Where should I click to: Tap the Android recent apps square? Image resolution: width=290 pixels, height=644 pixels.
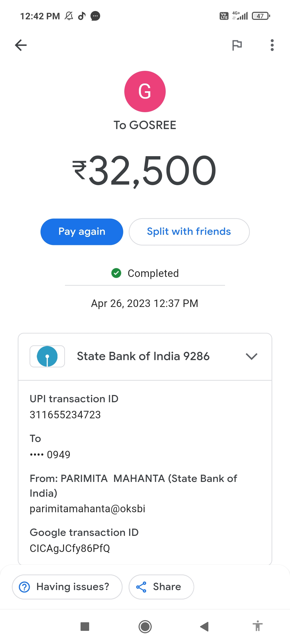85,627
